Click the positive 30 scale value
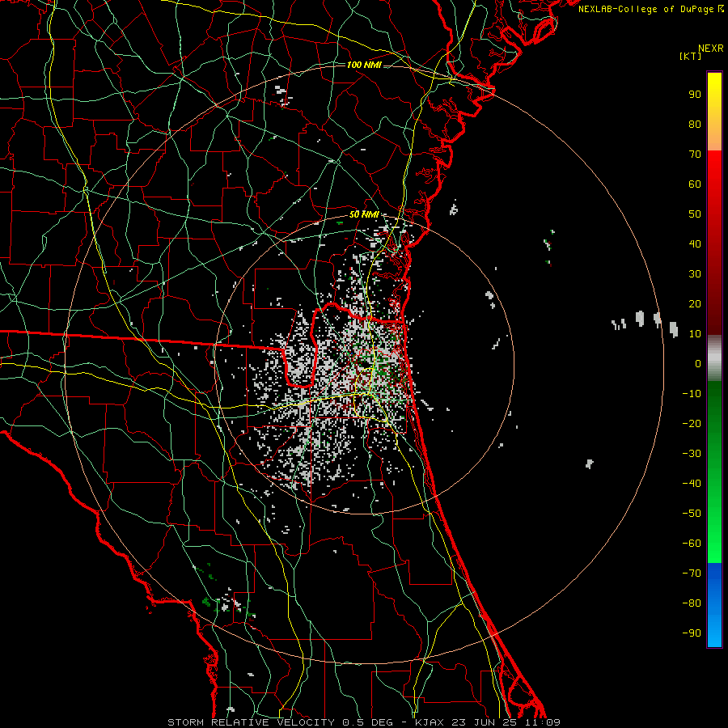 (695, 274)
